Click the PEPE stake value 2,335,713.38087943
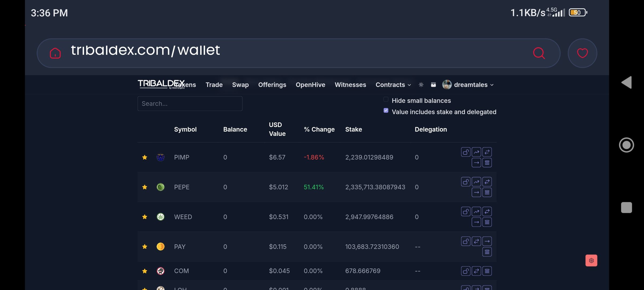The height and width of the screenshot is (290, 644). [x=375, y=187]
